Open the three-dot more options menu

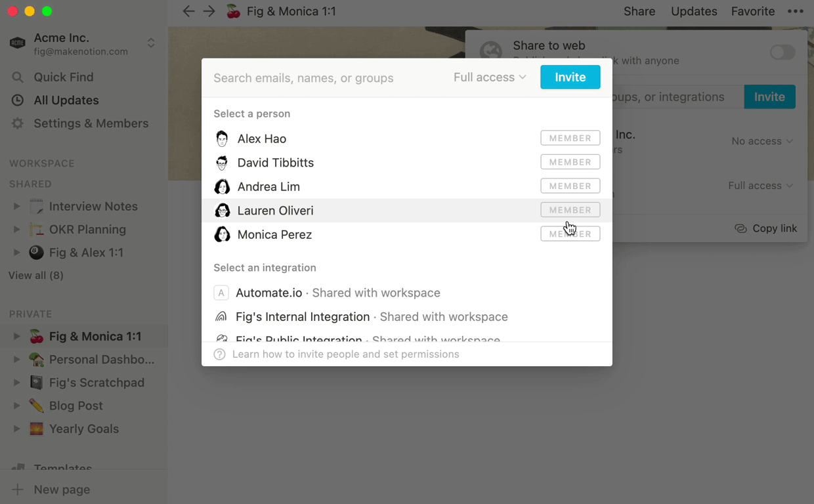click(x=795, y=11)
